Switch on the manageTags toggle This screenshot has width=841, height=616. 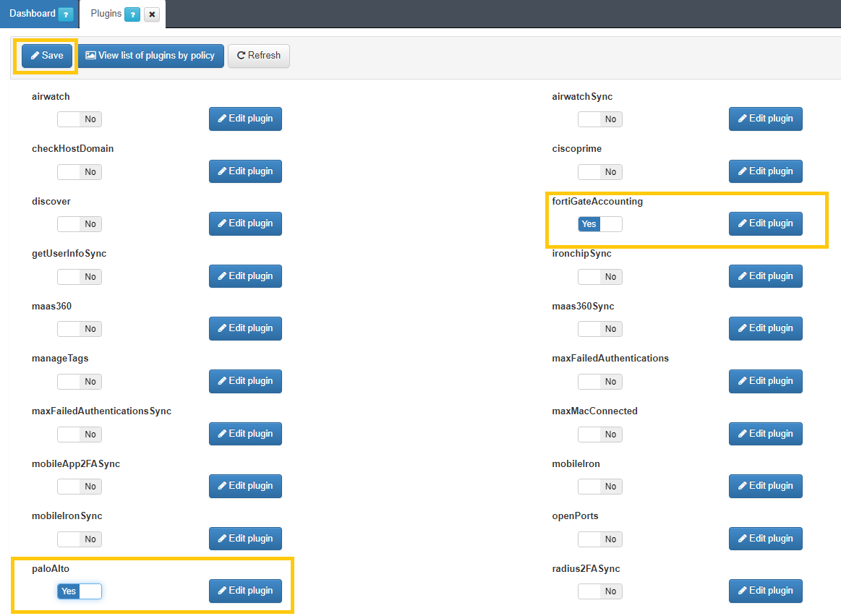coord(80,382)
